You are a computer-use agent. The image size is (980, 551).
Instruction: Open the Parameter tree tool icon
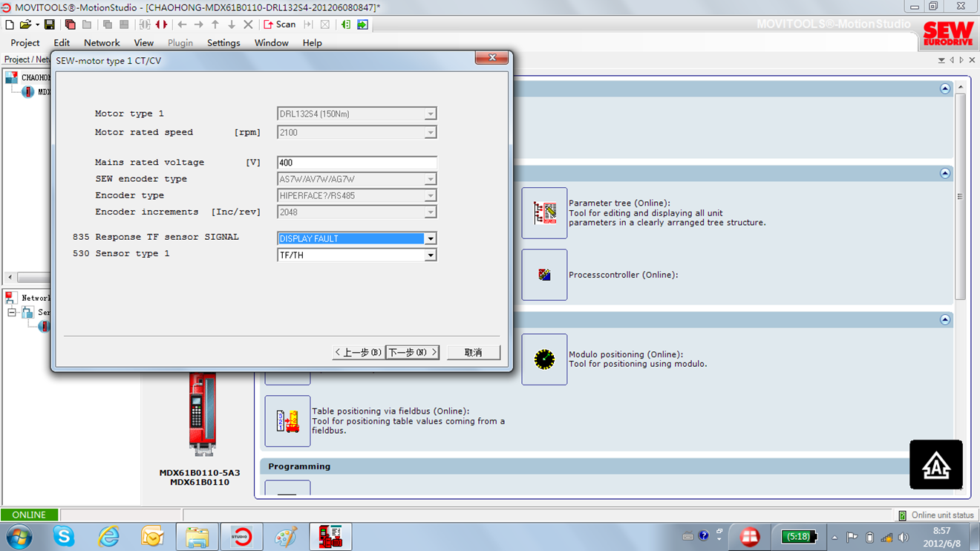point(544,213)
